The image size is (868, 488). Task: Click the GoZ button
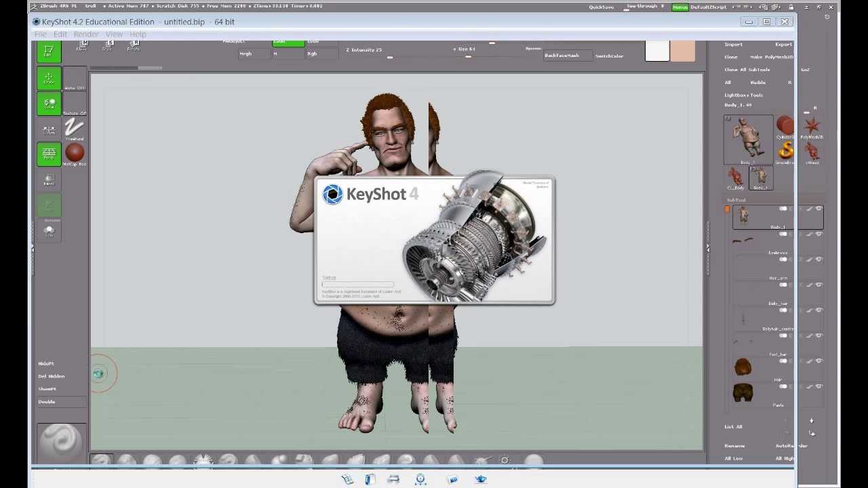point(805,70)
